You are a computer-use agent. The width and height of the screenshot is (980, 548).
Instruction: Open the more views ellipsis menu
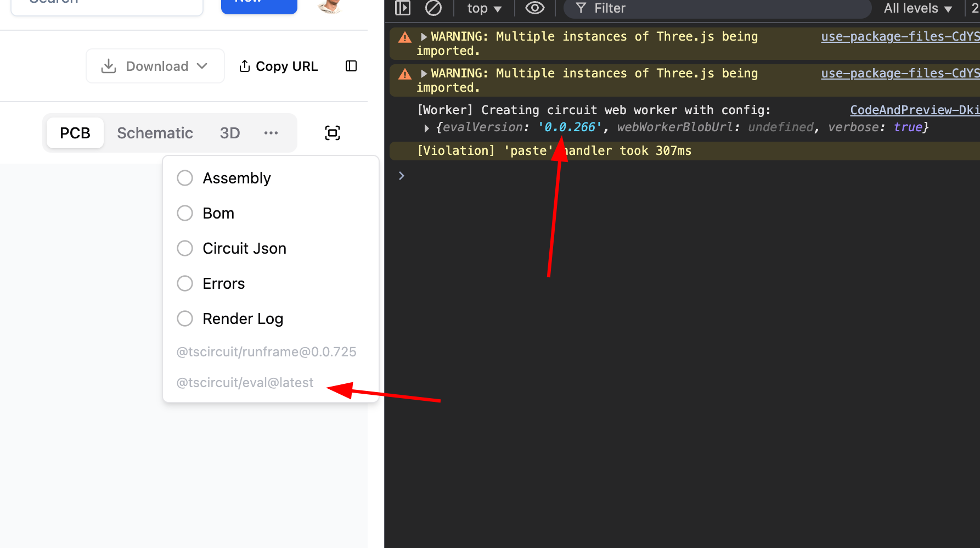(271, 133)
